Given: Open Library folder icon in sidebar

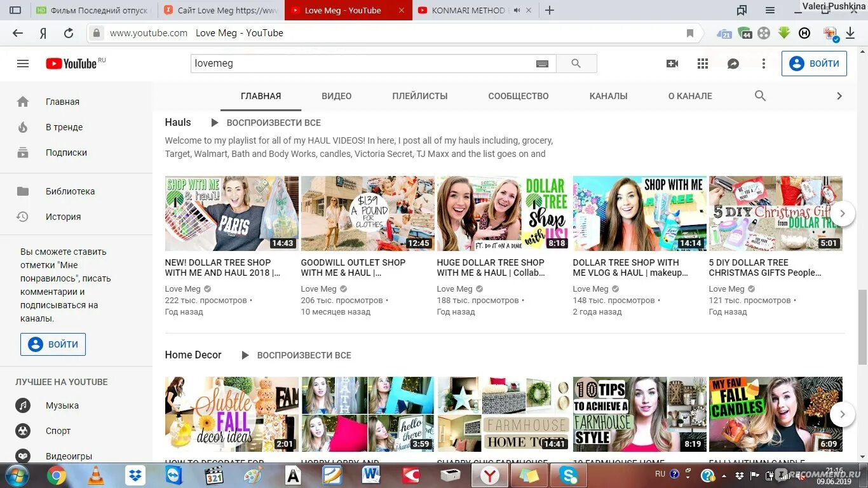Looking at the screenshot, I should 23,191.
